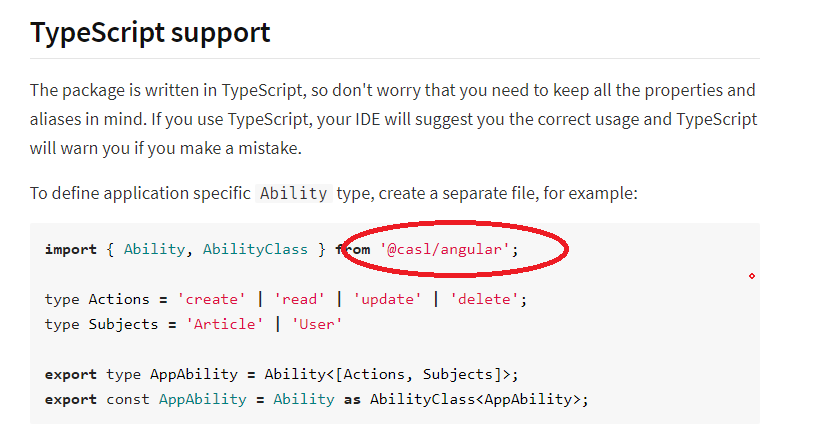This screenshot has height=440, width=813.
Task: Click the 'delete' string literal
Action: tap(484, 299)
